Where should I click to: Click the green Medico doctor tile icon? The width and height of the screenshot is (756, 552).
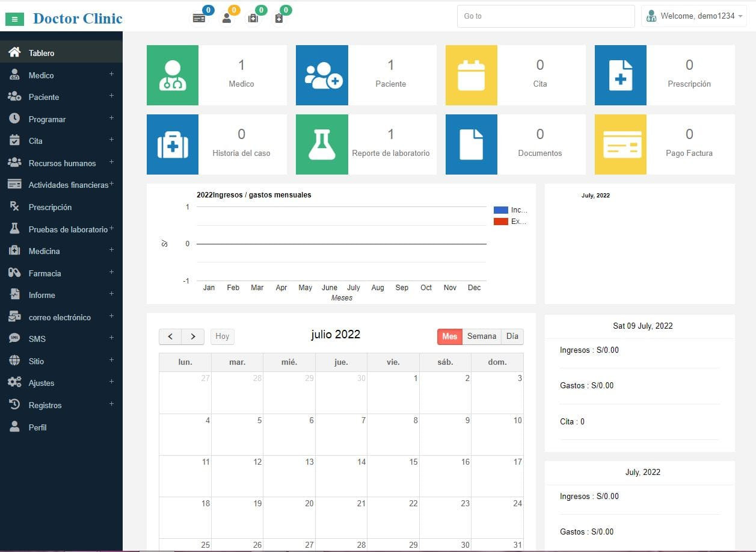click(173, 75)
